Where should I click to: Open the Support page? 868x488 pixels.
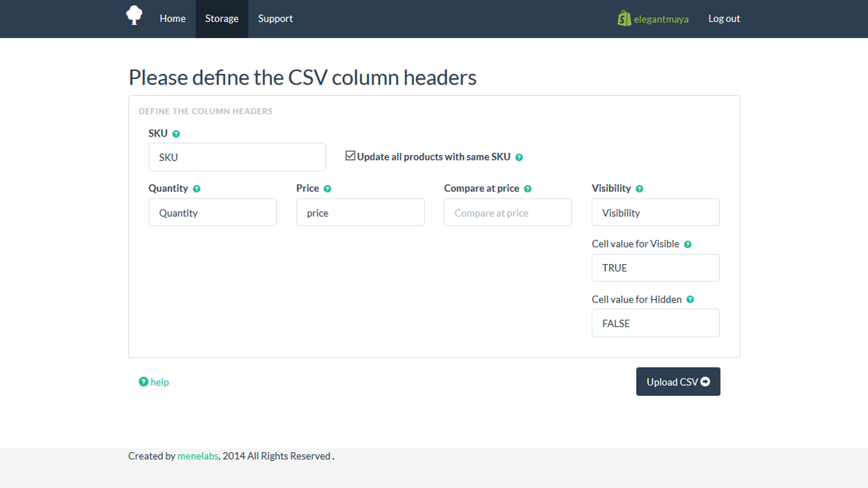coord(275,18)
